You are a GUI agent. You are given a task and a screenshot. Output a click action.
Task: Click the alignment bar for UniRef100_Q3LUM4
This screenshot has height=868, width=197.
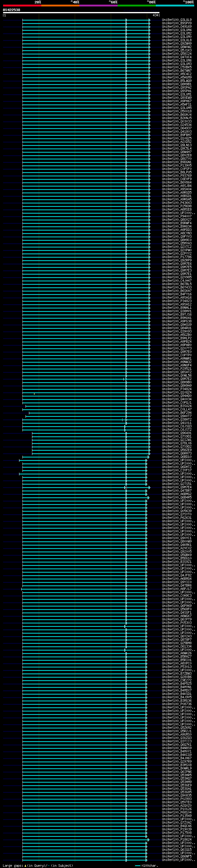tap(86, 30)
